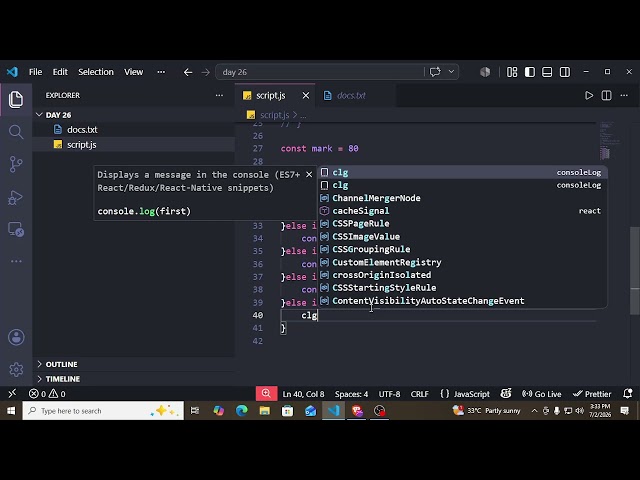Close the snippet documentation popup

pyautogui.click(x=309, y=175)
